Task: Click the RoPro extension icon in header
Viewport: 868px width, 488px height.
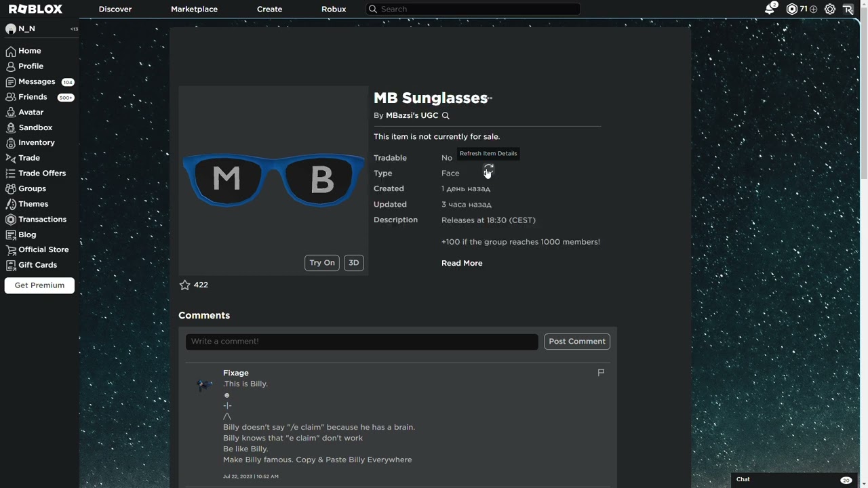Action: (848, 9)
